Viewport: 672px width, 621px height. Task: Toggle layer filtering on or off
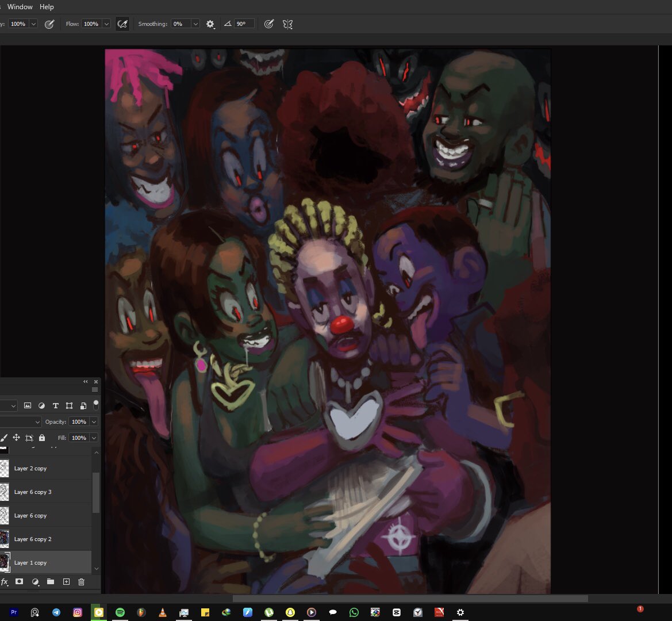(x=96, y=405)
